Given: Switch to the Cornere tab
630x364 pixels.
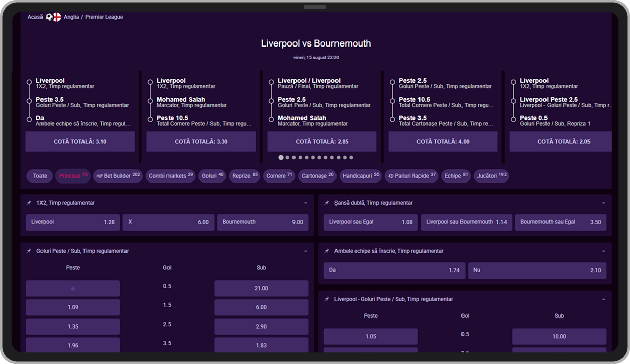Looking at the screenshot, I should coord(279,176).
